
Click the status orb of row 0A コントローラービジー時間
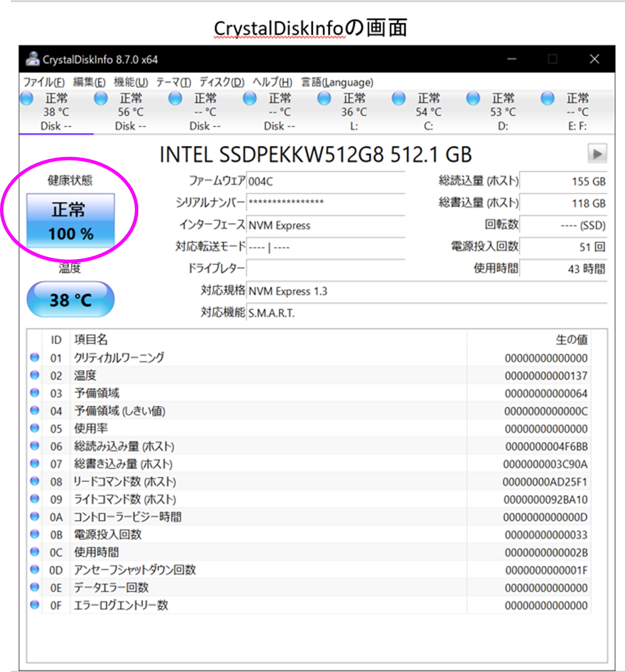pyautogui.click(x=35, y=516)
